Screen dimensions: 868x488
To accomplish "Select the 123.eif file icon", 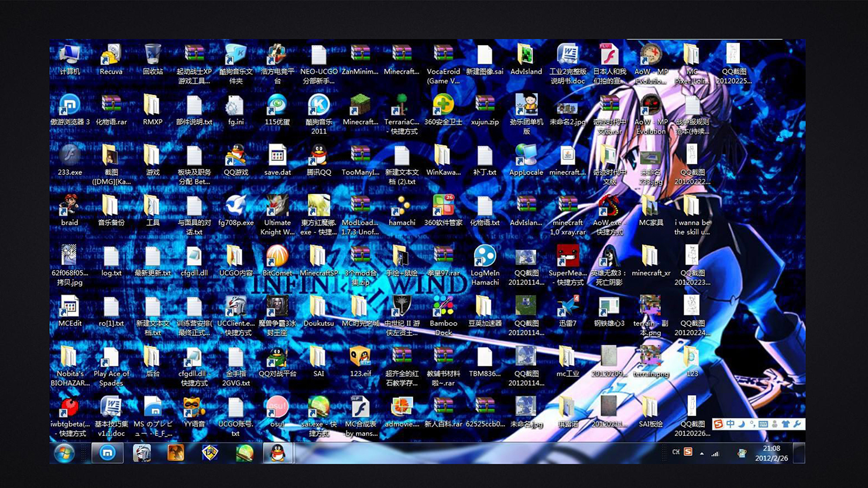I will (x=360, y=362).
